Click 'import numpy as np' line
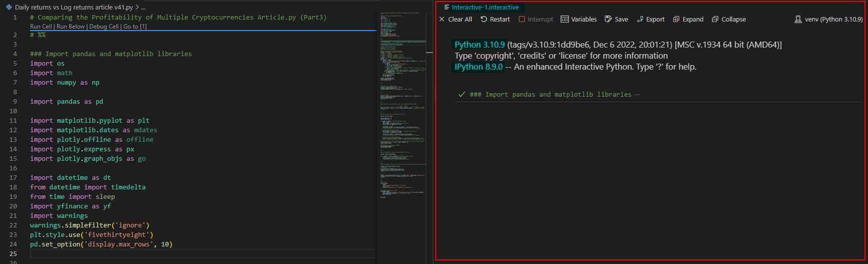868x264 pixels. coord(65,82)
